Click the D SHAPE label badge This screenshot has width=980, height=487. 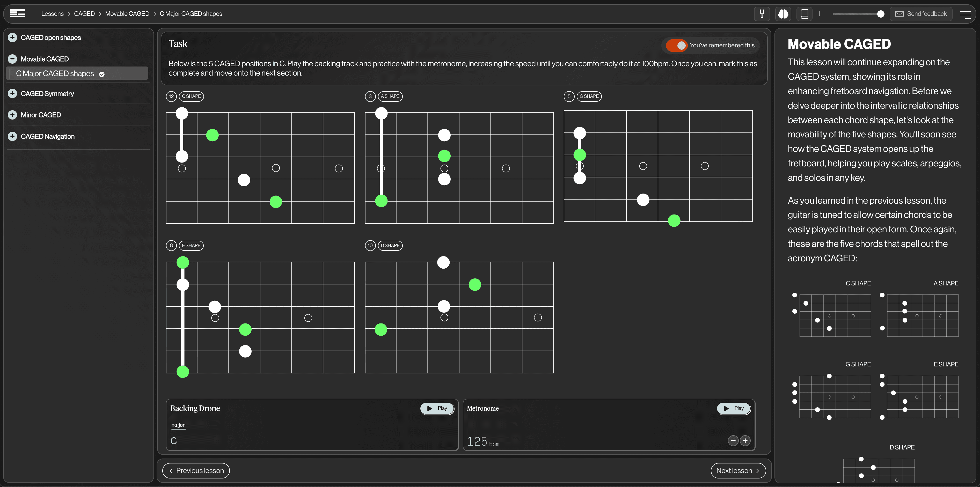click(x=390, y=245)
